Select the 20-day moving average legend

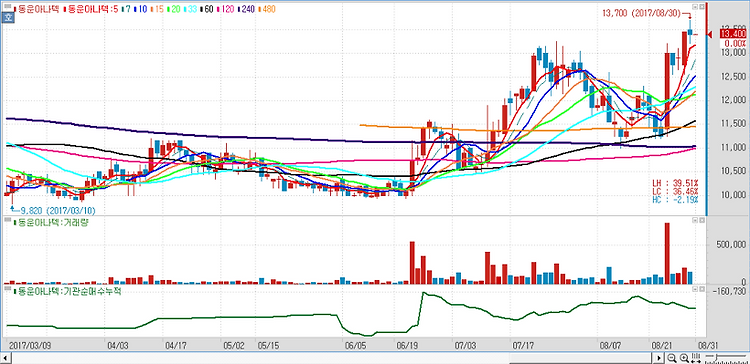(x=173, y=9)
